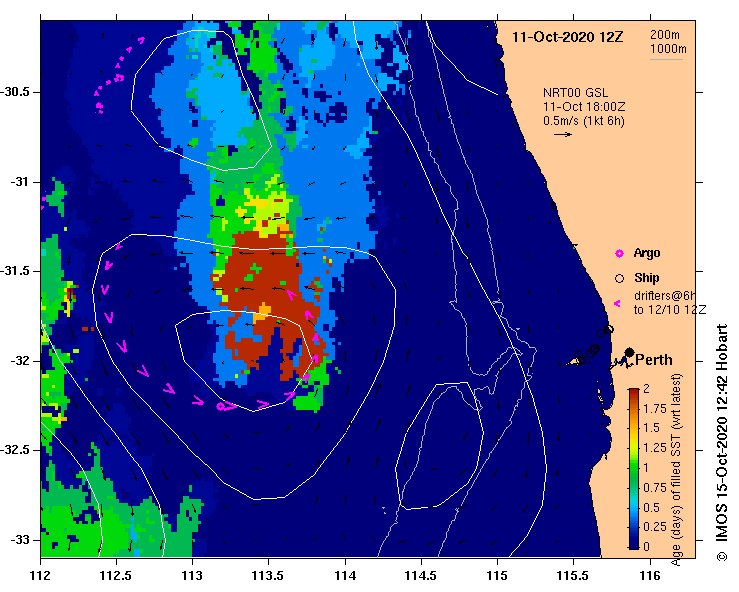
Task: Click the magenta Argo legend marker
Action: pyautogui.click(x=619, y=254)
